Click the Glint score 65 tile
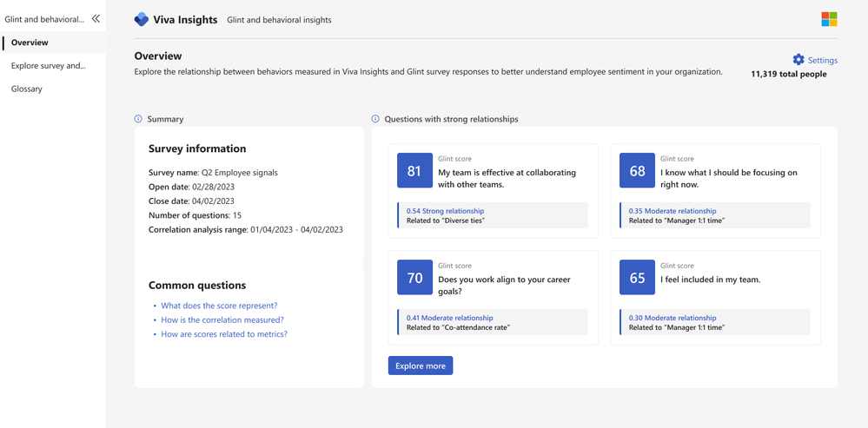Viewport: 868px width, 428px height. coord(637,278)
